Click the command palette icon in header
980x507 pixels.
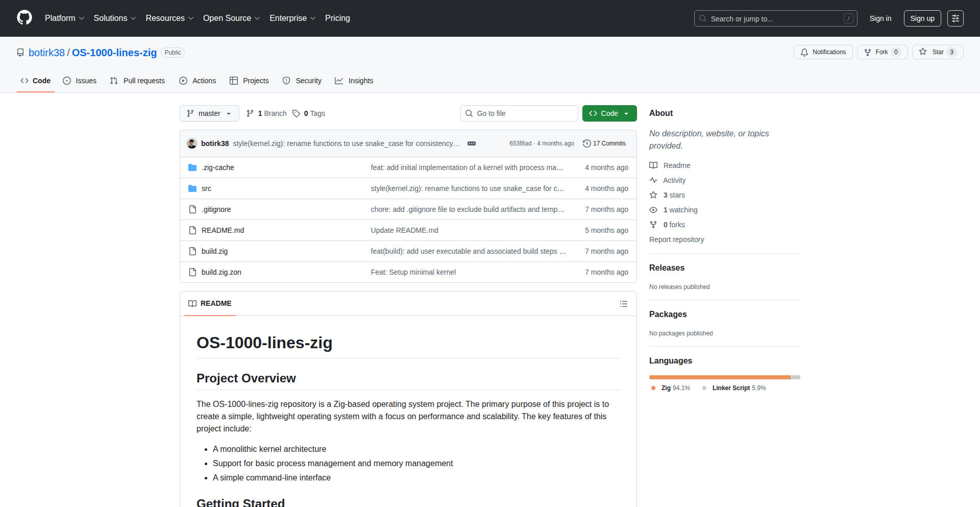[955, 18]
